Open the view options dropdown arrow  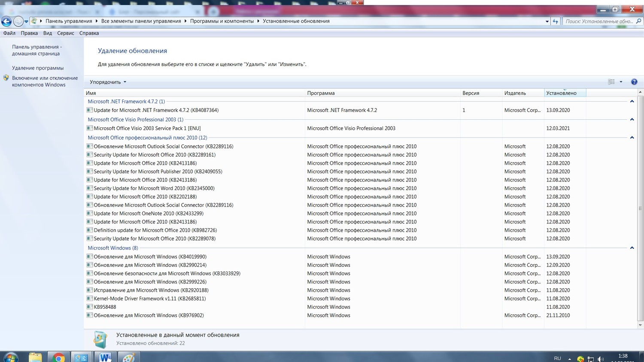tap(621, 81)
